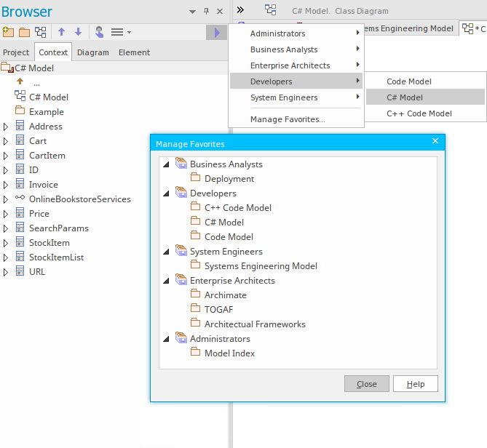Select C# Model in the Developers submenu
This screenshot has height=448, width=487.
click(405, 97)
